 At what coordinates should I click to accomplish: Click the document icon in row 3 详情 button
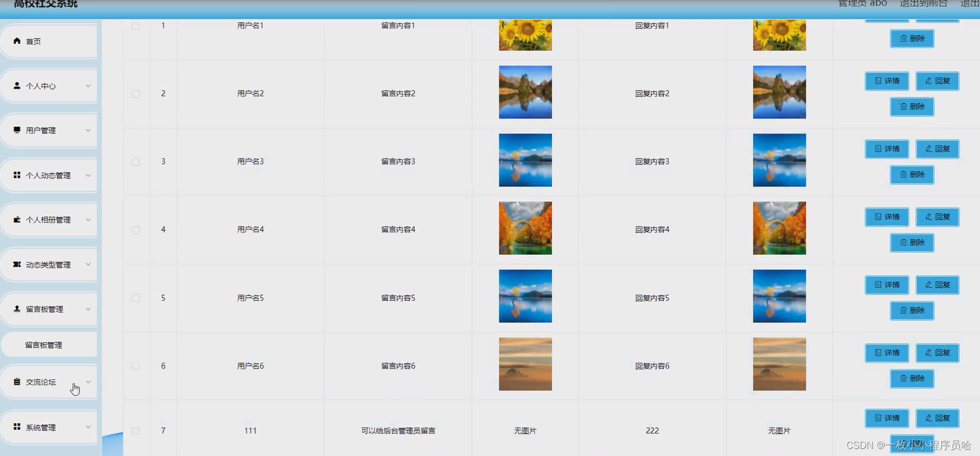tap(878, 149)
